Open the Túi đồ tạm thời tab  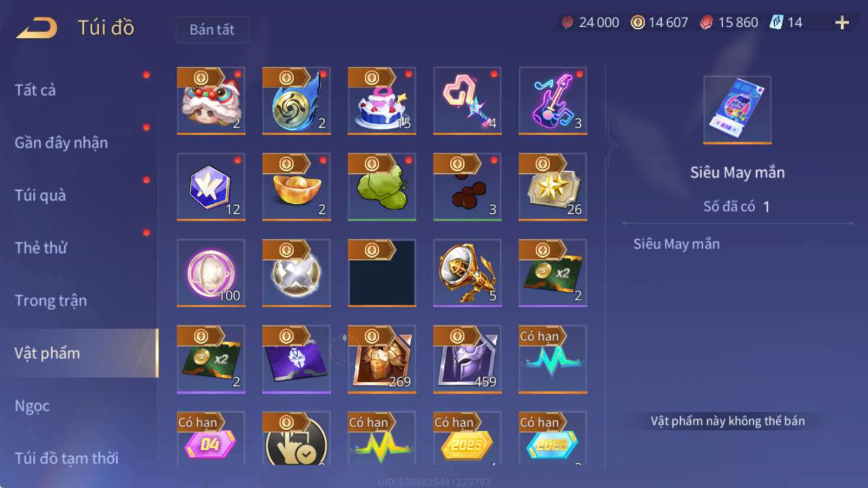pos(66,458)
